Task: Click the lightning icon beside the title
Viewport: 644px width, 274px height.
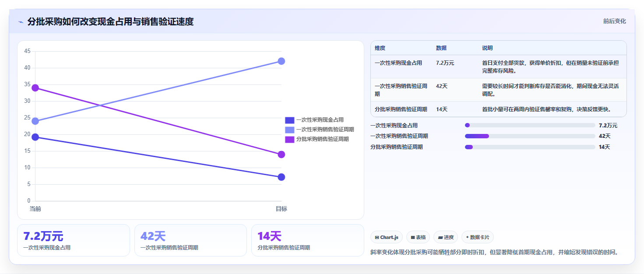Action: point(21,22)
